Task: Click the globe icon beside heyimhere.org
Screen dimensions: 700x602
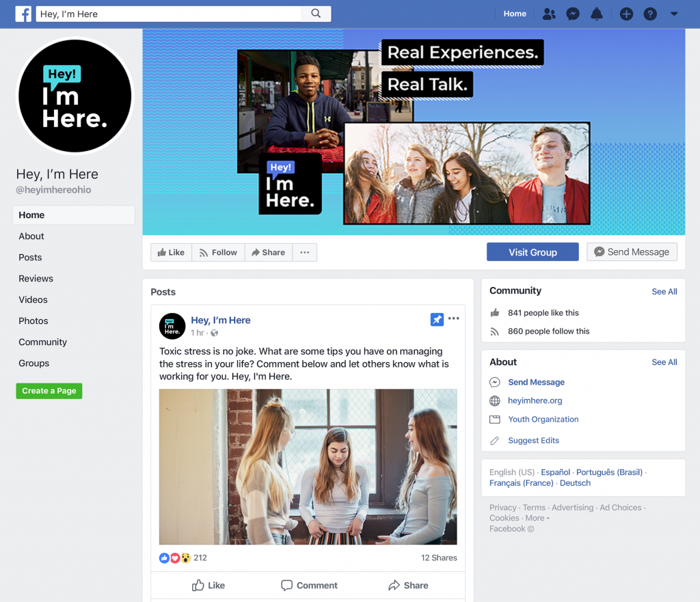Action: pyautogui.click(x=495, y=400)
